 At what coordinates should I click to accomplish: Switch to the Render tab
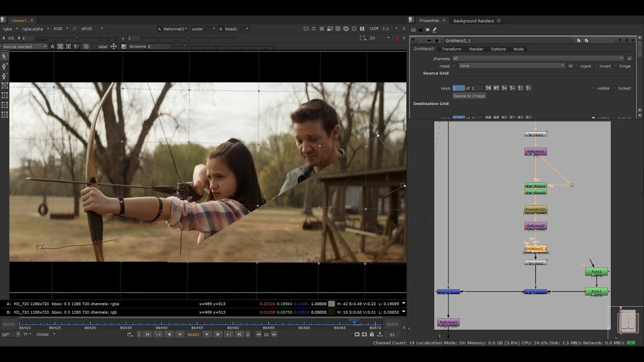coord(476,49)
